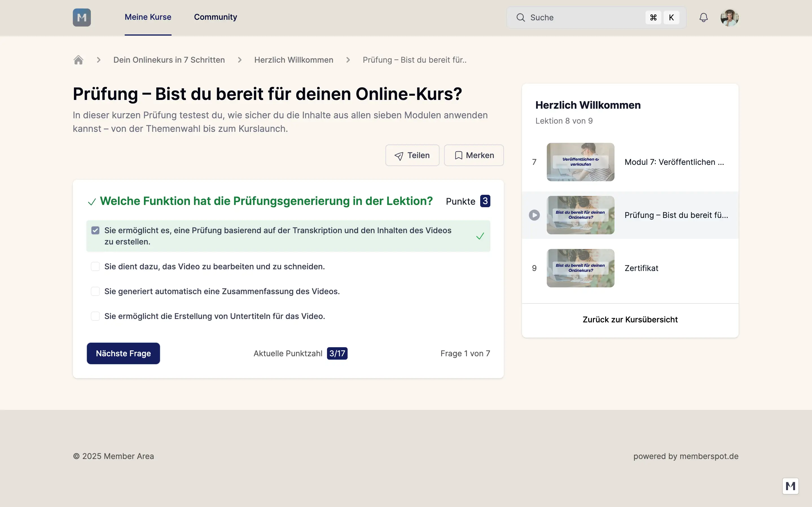Click the bookmark icon in Merken
The width and height of the screenshot is (812, 507).
point(458,155)
